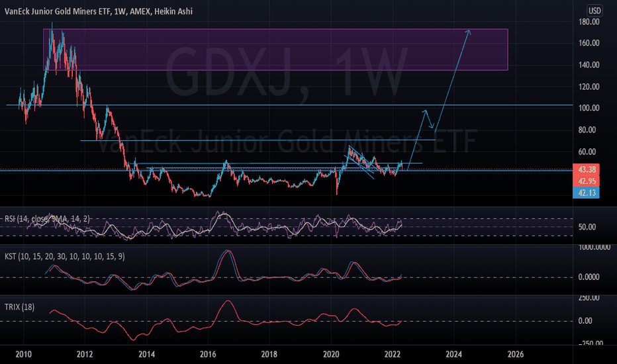Click the 2014 label on time axis
The width and height of the screenshot is (617, 364).
point(146,354)
